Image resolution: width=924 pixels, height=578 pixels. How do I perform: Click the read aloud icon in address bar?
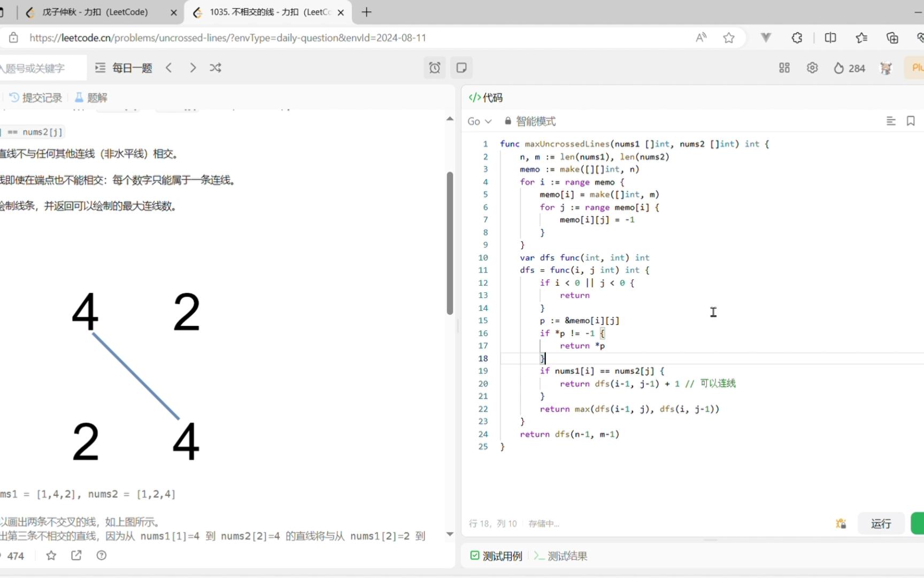point(700,37)
